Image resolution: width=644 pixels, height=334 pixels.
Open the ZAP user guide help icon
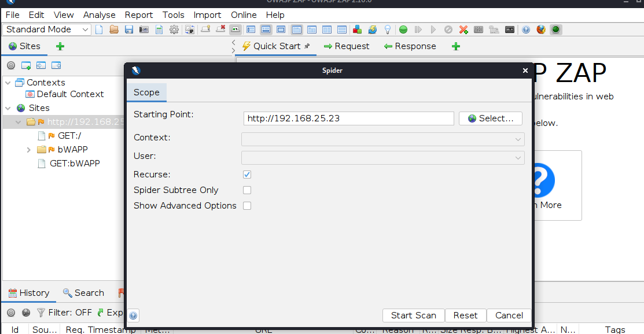(526, 29)
